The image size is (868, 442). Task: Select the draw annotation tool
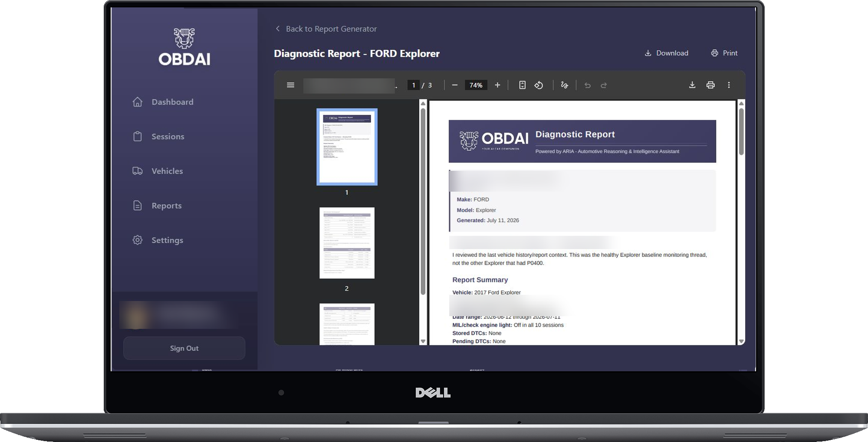click(564, 85)
